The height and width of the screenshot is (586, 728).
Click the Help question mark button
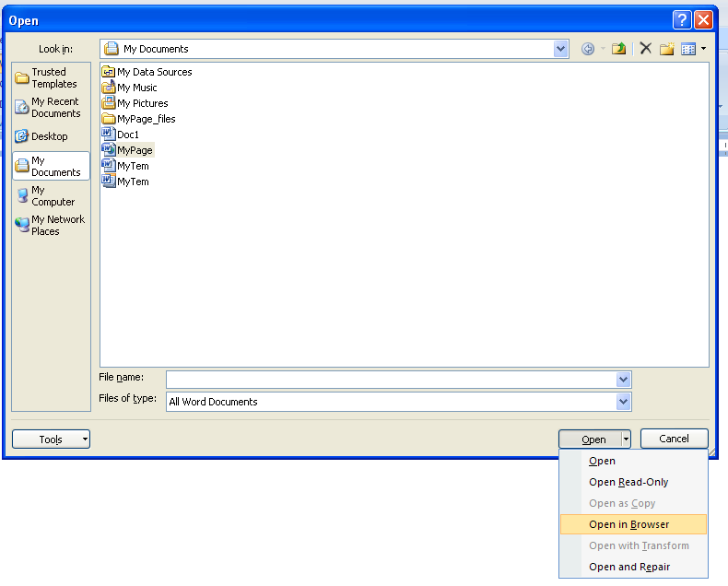point(682,20)
